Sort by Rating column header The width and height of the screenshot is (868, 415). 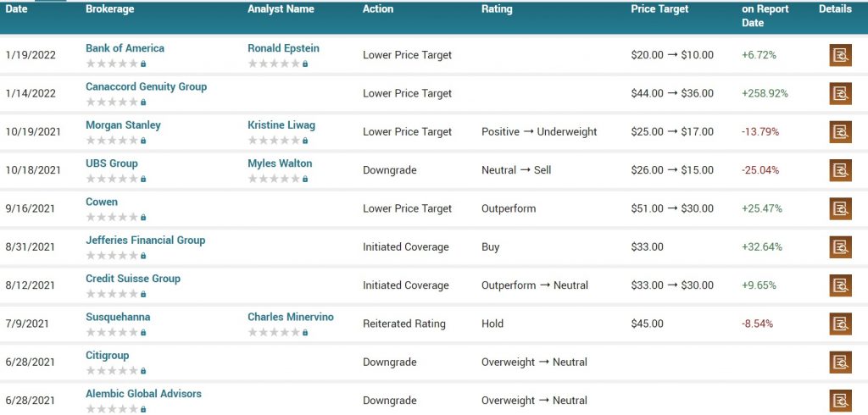(x=497, y=8)
